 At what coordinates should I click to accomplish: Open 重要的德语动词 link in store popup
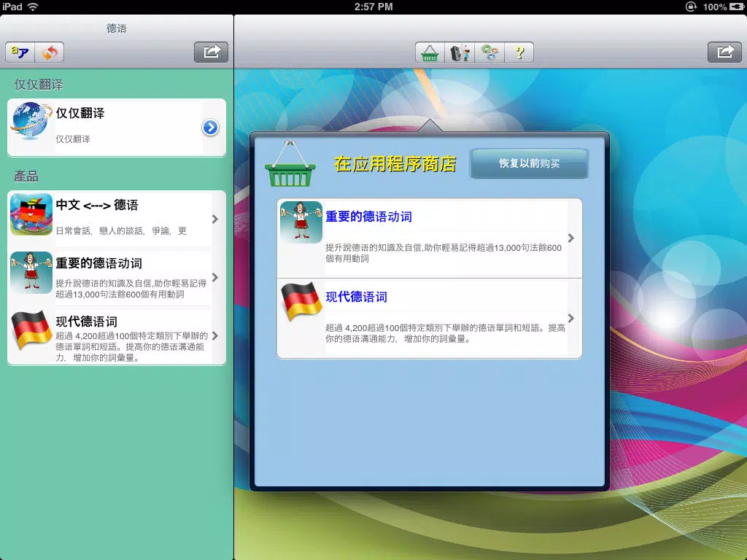point(368,217)
